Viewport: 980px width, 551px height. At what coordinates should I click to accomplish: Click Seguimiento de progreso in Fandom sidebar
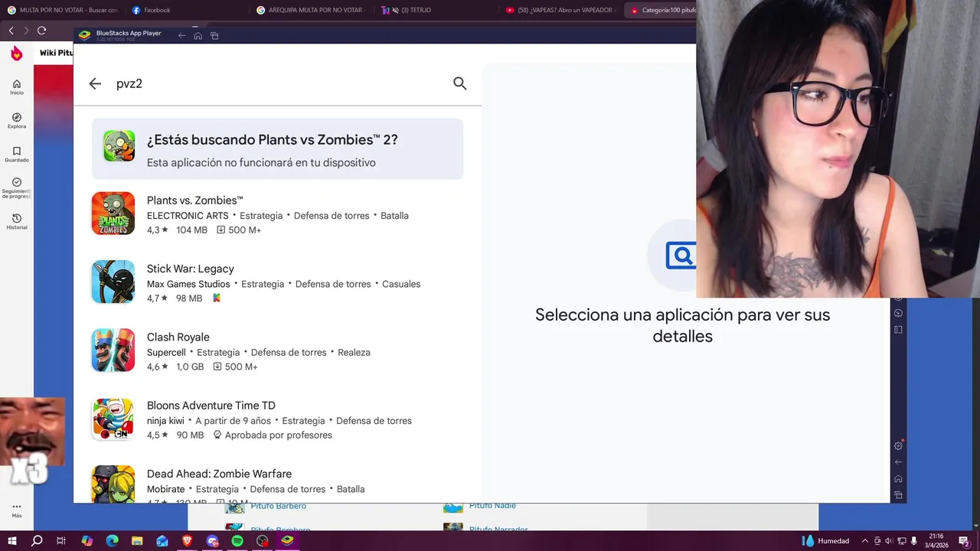pyautogui.click(x=17, y=188)
